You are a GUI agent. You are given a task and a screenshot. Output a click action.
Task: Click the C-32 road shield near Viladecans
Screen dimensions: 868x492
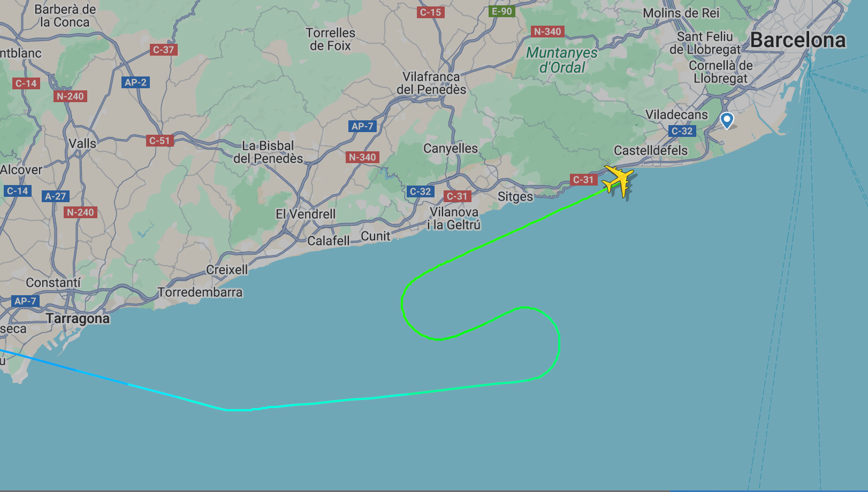click(682, 131)
